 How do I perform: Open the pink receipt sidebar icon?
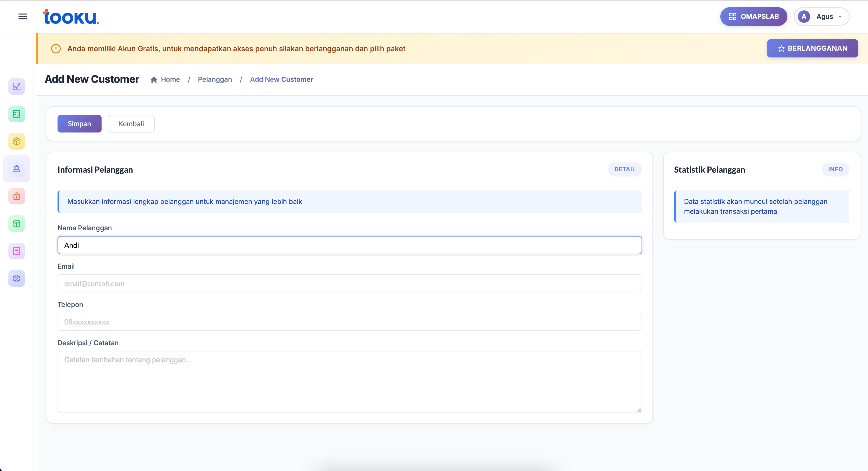point(17,251)
